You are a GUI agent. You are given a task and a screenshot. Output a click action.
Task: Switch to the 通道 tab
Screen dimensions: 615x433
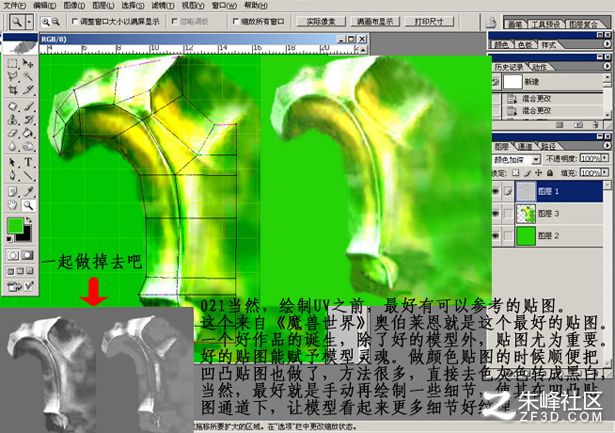(x=525, y=146)
